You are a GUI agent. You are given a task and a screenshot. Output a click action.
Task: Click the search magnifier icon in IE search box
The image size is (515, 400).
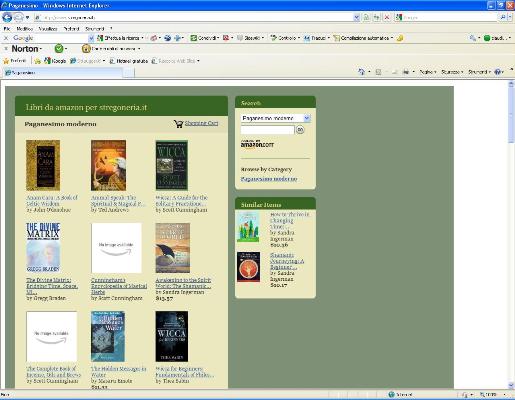(x=503, y=17)
